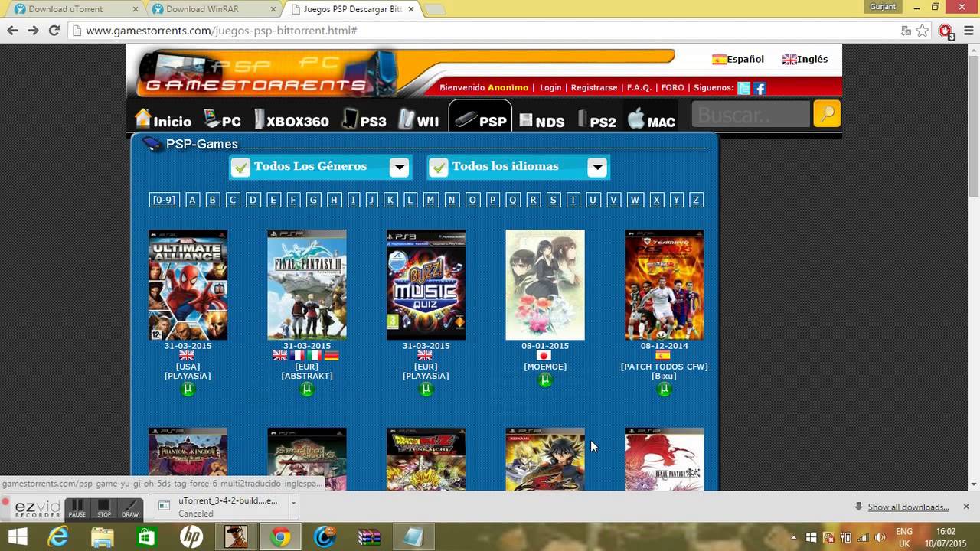The height and width of the screenshot is (551, 980).
Task: Switch site language to Español
Action: (738, 59)
